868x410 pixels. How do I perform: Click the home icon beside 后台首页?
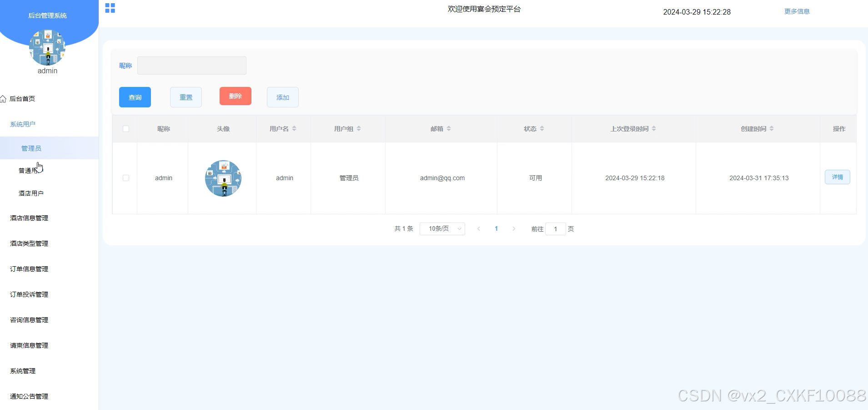3,99
